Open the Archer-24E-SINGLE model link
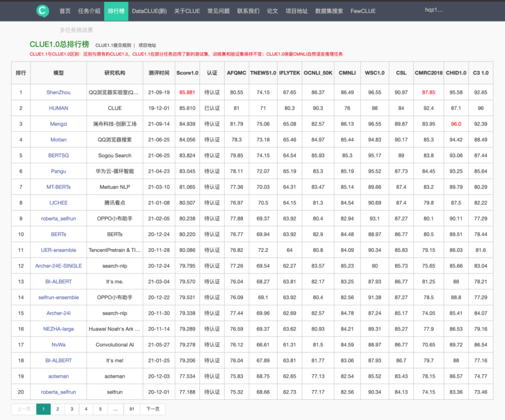505x420 pixels. [58, 266]
